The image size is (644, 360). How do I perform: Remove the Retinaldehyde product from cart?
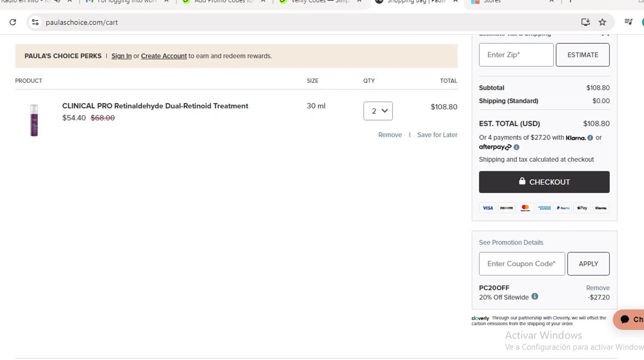(x=390, y=135)
